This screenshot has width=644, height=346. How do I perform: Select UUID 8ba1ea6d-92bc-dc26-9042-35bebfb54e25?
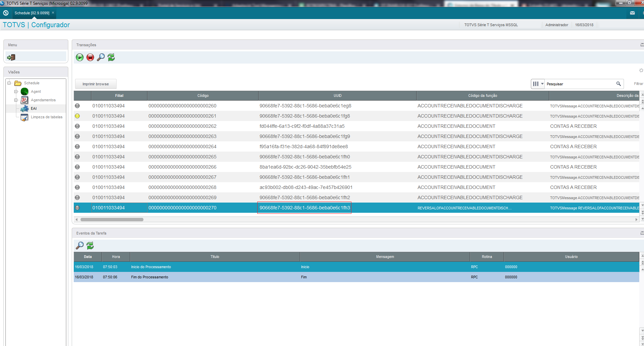(306, 167)
